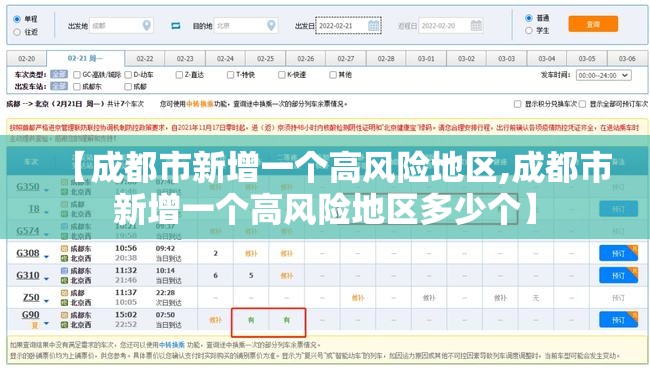Viewport: 650px width, 374px height.
Task: Check 成都 departure station filter
Action: tap(128, 87)
